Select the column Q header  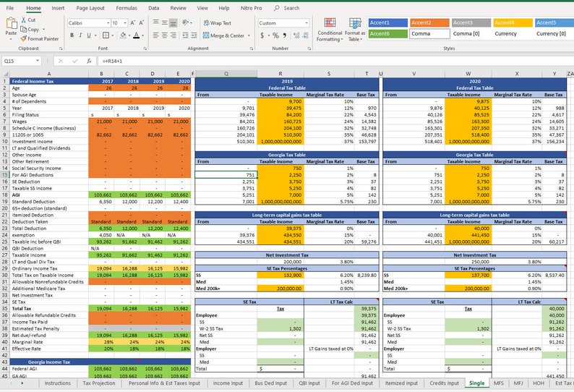click(x=226, y=74)
